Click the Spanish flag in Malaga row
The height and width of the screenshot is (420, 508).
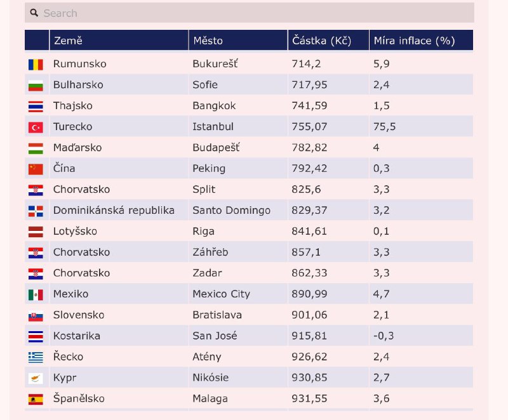point(36,399)
